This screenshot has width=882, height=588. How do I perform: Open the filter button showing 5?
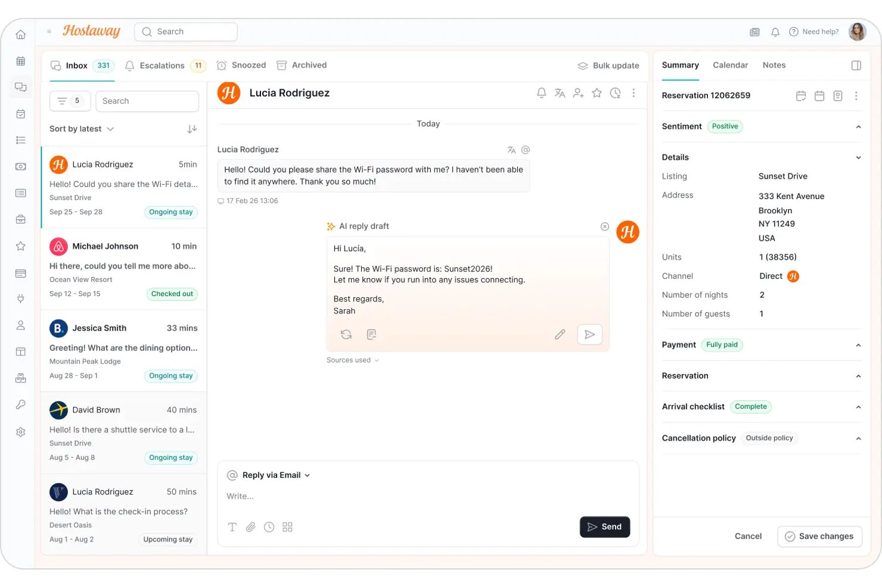tap(70, 101)
